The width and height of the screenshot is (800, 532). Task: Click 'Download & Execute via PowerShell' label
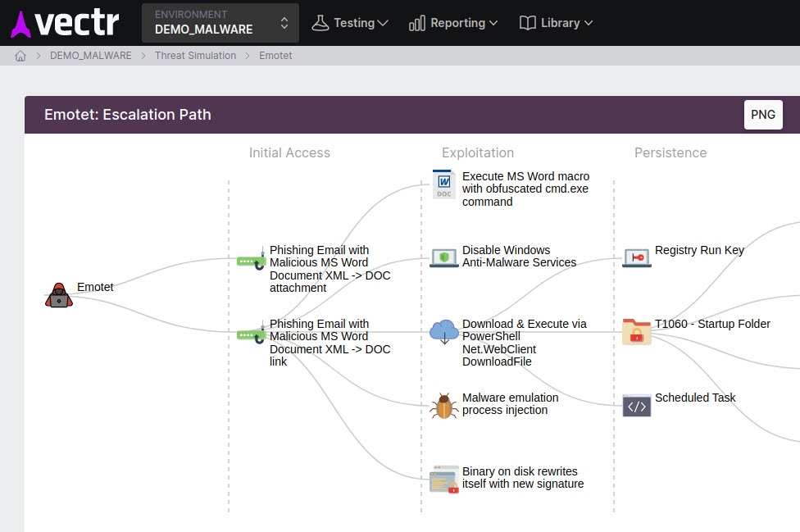pos(524,343)
